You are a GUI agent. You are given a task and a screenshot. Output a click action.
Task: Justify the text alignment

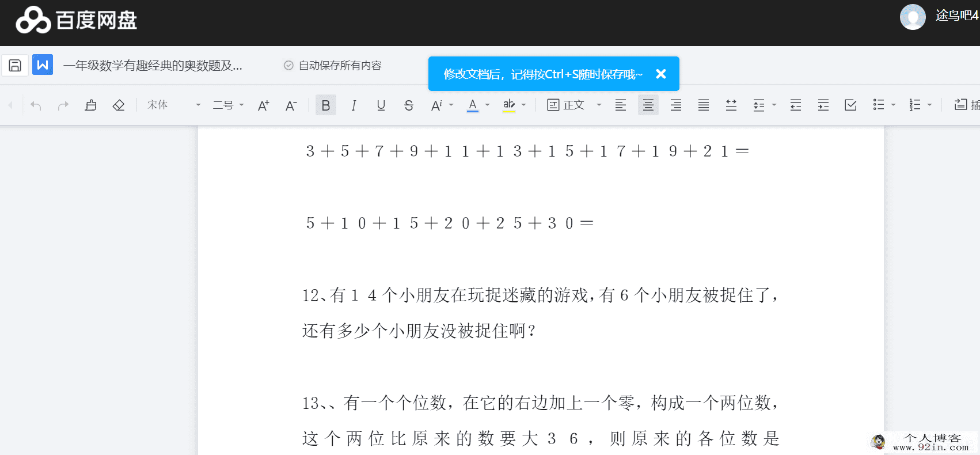pos(704,105)
